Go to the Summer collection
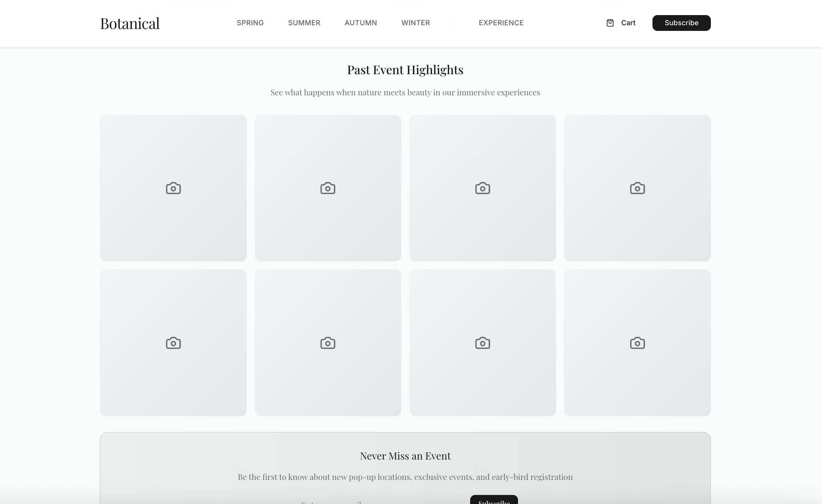 [x=304, y=23]
